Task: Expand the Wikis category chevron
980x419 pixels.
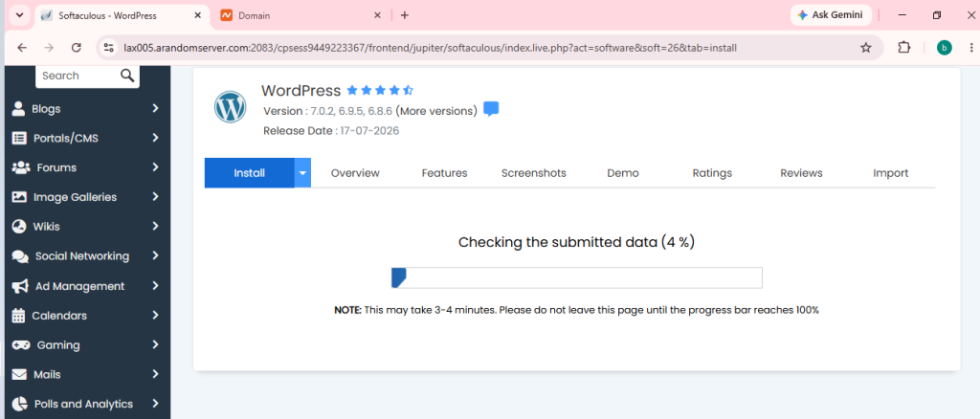Action: tap(156, 226)
